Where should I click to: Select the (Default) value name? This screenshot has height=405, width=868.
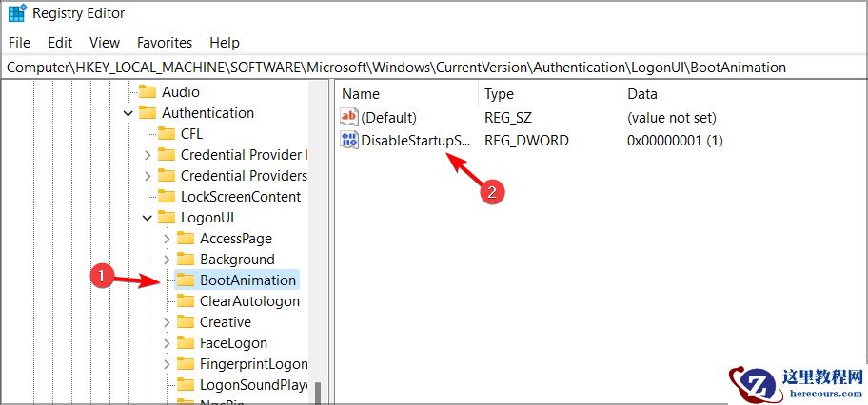coord(388,117)
